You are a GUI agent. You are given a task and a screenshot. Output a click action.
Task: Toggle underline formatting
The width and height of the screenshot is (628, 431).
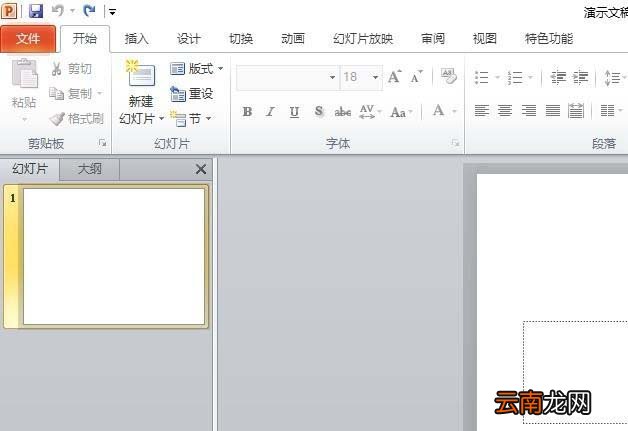(x=294, y=112)
